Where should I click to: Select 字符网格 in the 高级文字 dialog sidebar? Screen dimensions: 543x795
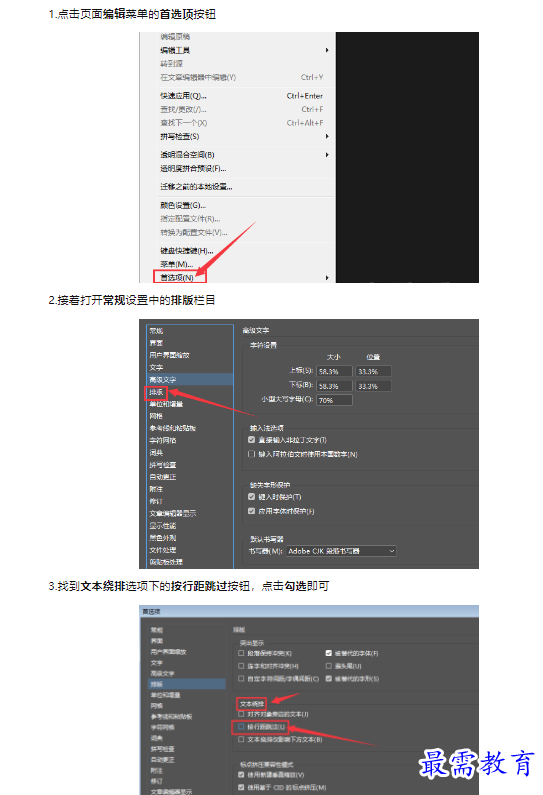point(163,441)
